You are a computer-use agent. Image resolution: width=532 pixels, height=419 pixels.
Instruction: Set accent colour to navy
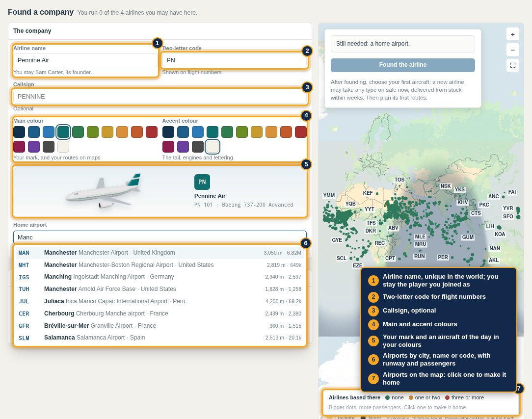click(x=168, y=132)
